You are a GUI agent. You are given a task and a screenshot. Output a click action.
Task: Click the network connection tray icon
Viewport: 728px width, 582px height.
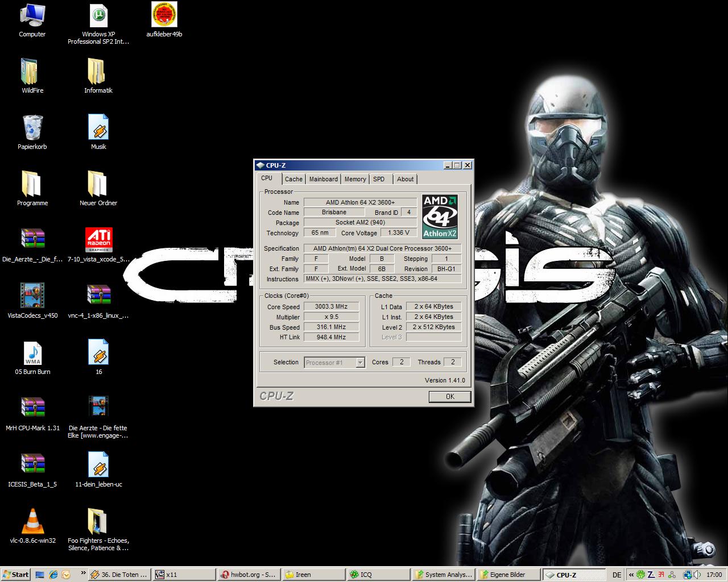(x=688, y=575)
